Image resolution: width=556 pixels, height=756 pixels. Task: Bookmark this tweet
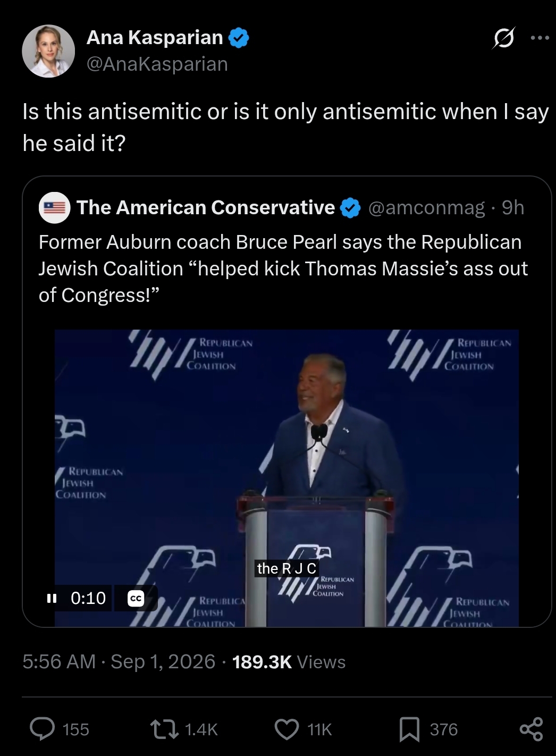coord(409,729)
